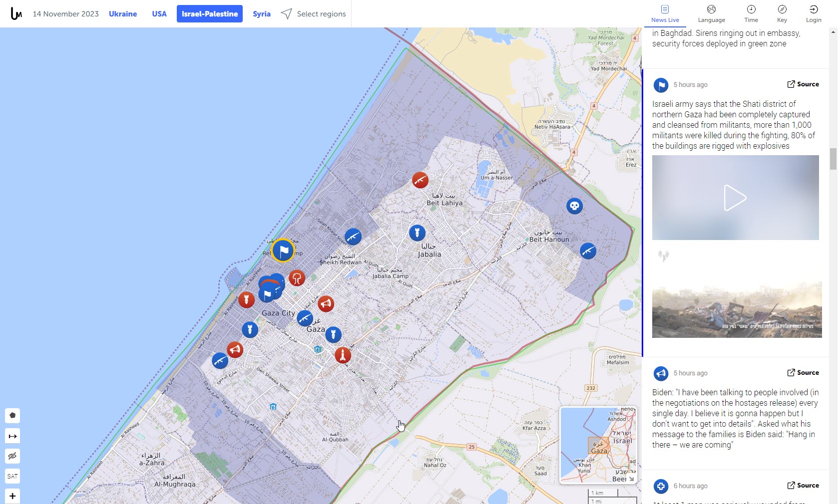This screenshot has width=839, height=504.
Task: Click the red parachute marker north of Gaza City
Action: [297, 278]
